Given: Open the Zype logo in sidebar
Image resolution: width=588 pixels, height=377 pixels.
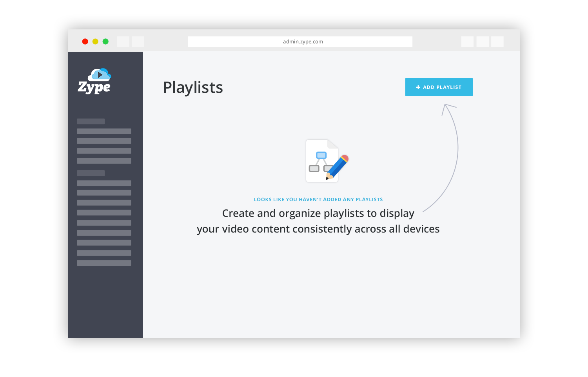Looking at the screenshot, I should [x=94, y=81].
